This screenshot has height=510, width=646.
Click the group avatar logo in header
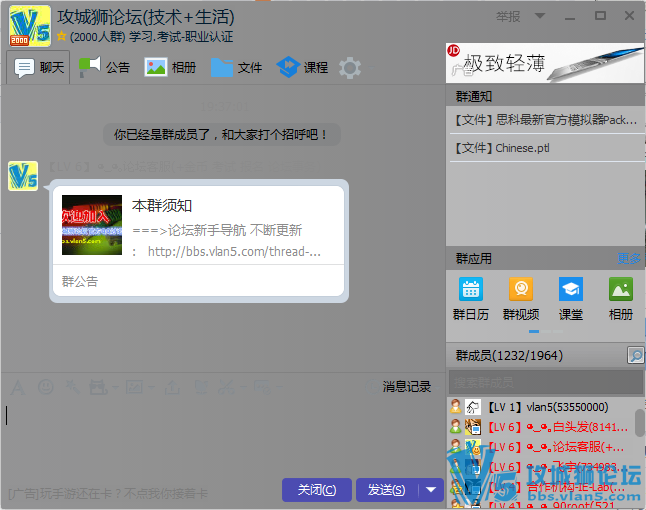pyautogui.click(x=30, y=26)
